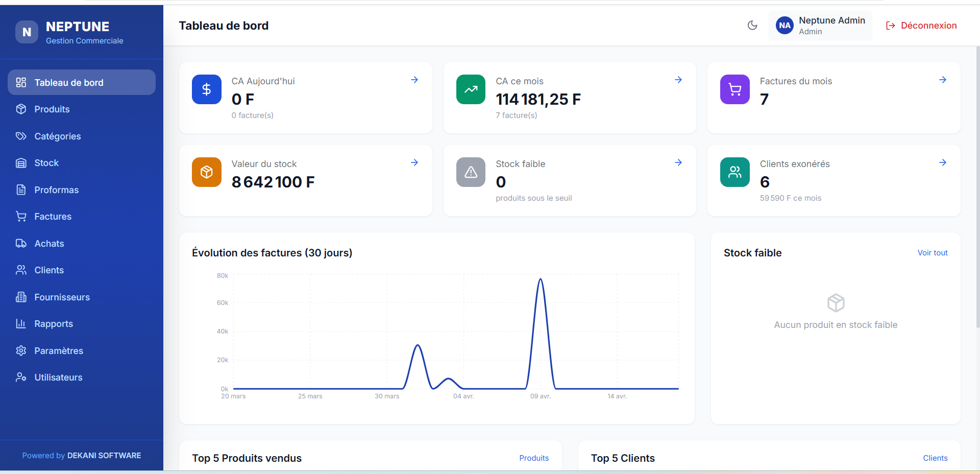The image size is (980, 474).
Task: Open Paramètres from the sidebar
Action: point(58,351)
